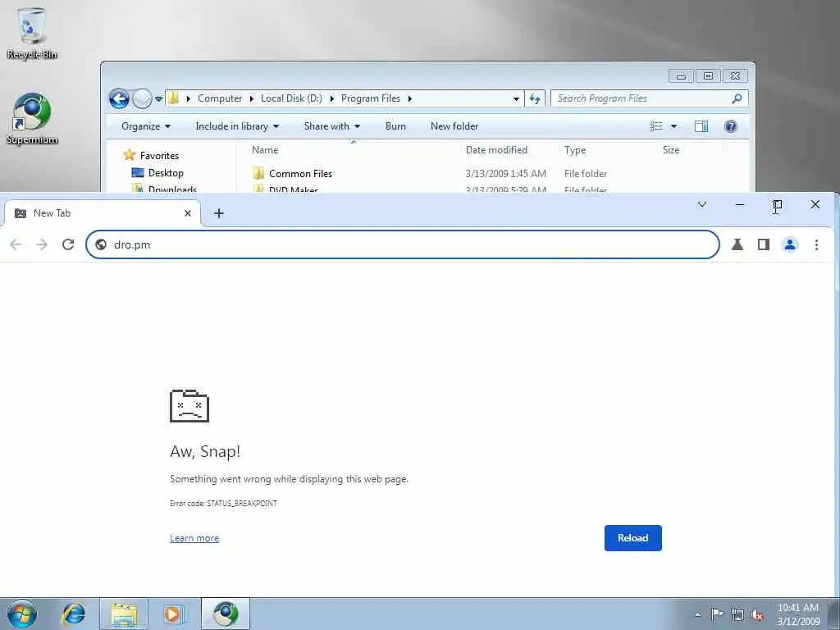Click the muted volume tray icon
The width and height of the screenshot is (840, 630).
pos(757,614)
